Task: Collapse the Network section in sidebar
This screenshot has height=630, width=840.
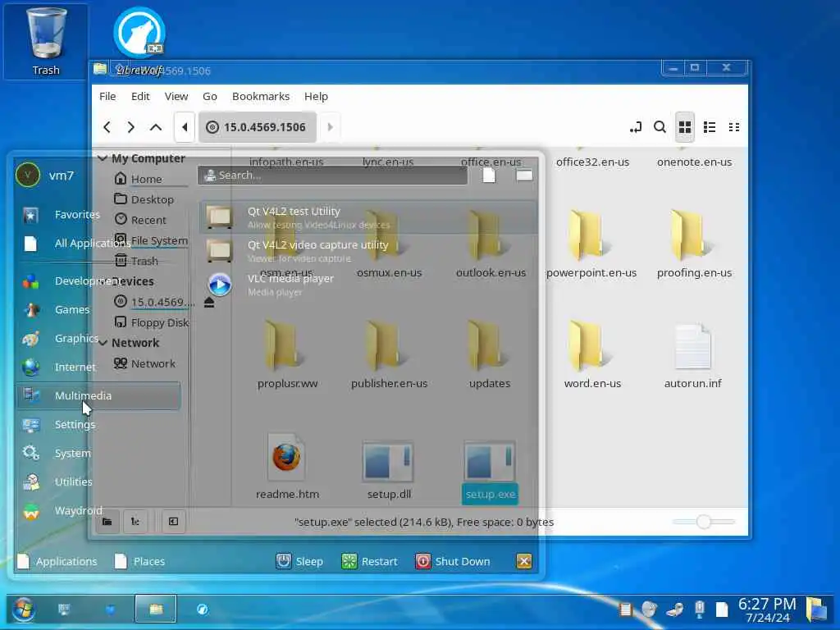Action: click(103, 343)
